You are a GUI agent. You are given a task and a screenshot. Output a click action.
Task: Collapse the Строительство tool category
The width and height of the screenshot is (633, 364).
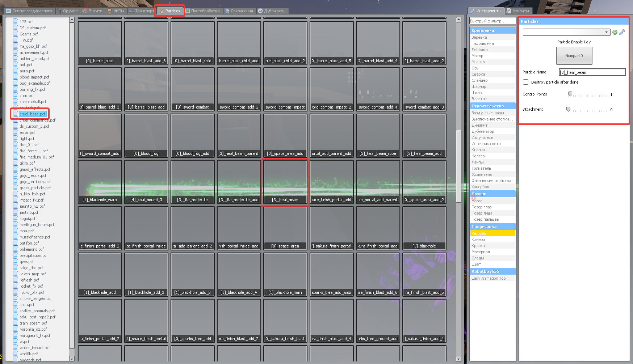pyautogui.click(x=492, y=106)
